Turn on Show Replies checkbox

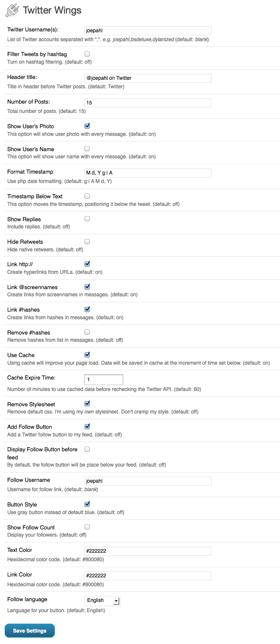click(87, 219)
